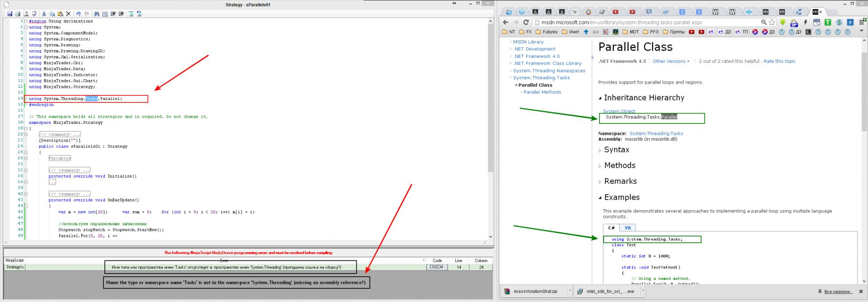Open options arrow for intel_sdk_for_ocl download
The image size is (868, 302).
coord(643,291)
